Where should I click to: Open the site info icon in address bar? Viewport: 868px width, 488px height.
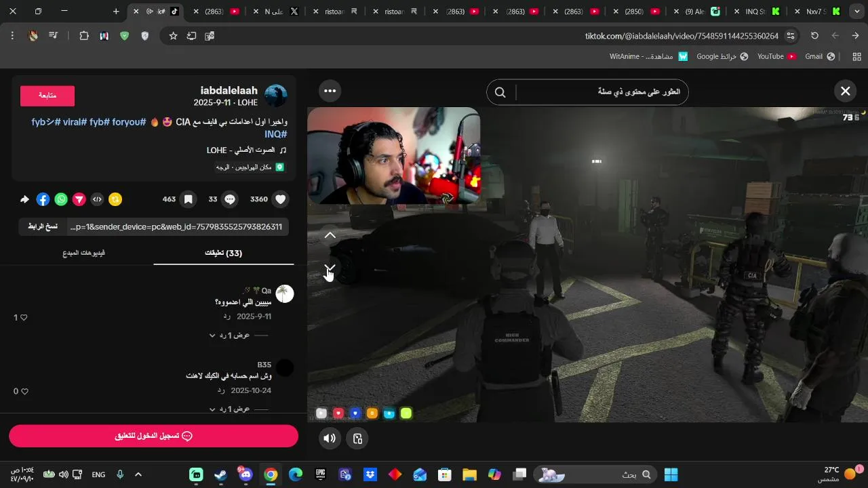[x=791, y=36]
